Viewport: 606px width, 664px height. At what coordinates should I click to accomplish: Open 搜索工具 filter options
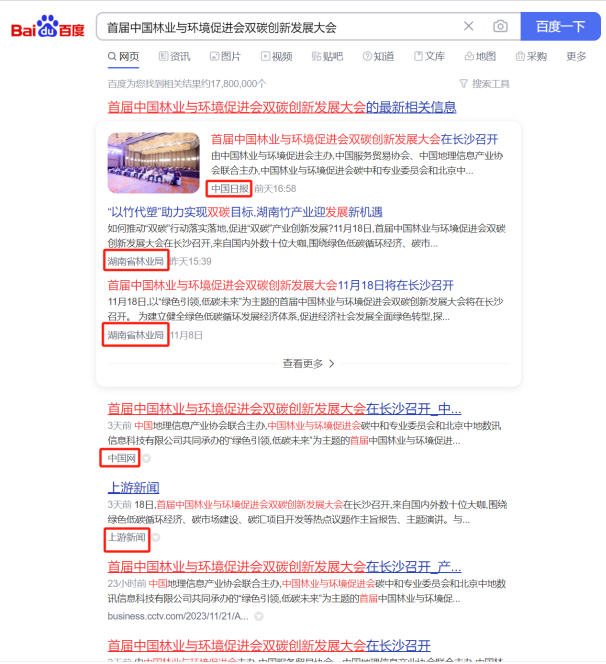[x=484, y=84]
